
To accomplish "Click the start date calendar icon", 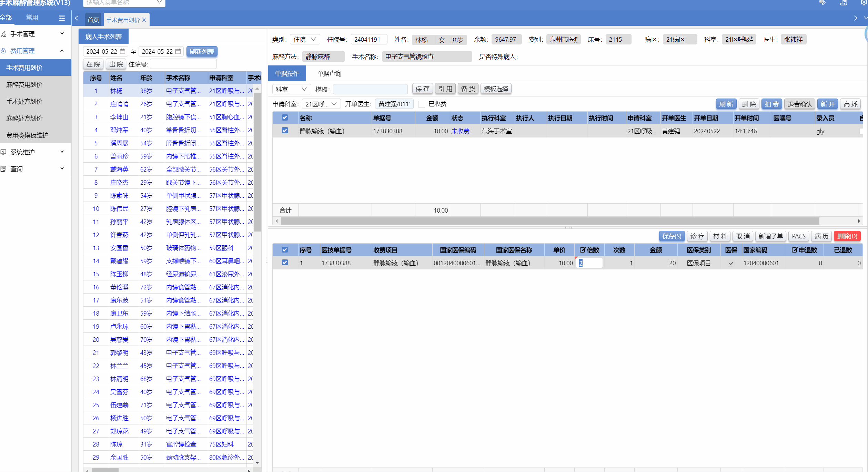I will coord(122,51).
